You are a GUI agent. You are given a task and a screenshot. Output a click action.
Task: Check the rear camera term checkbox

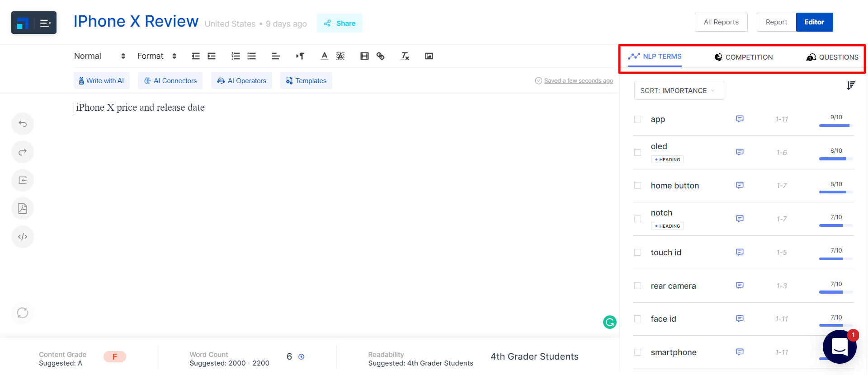tap(637, 286)
